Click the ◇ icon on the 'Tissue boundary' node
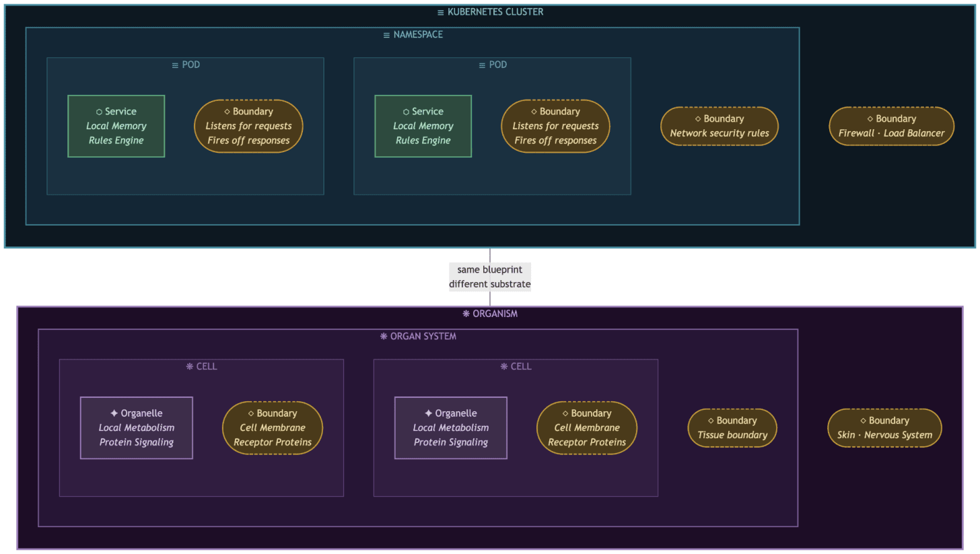The width and height of the screenshot is (980, 554). tap(711, 420)
